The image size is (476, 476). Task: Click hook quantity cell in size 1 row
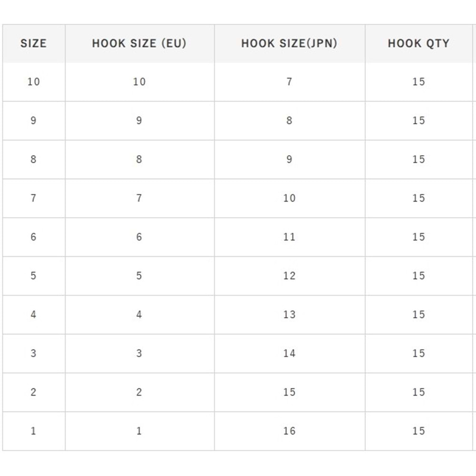point(418,431)
